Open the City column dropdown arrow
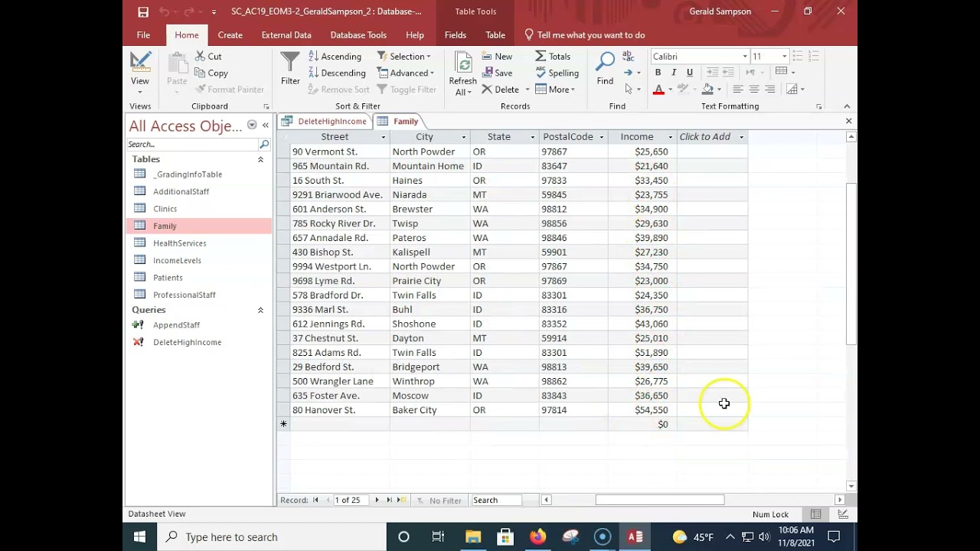The image size is (980, 551). tap(463, 137)
